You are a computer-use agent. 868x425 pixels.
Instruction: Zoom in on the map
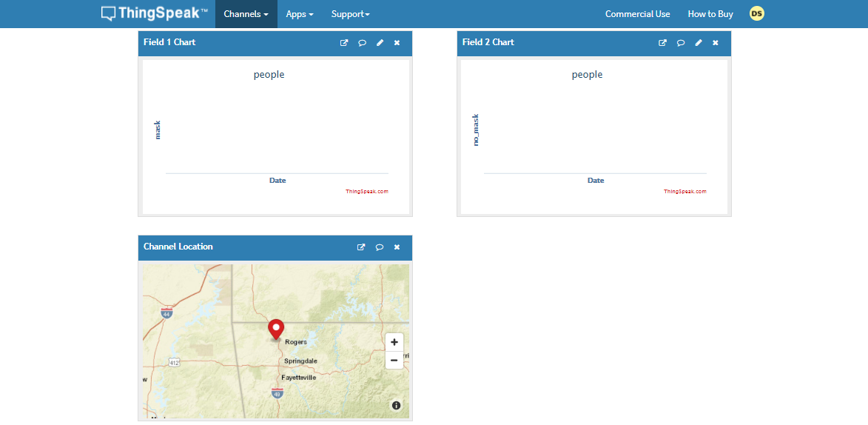click(x=394, y=342)
